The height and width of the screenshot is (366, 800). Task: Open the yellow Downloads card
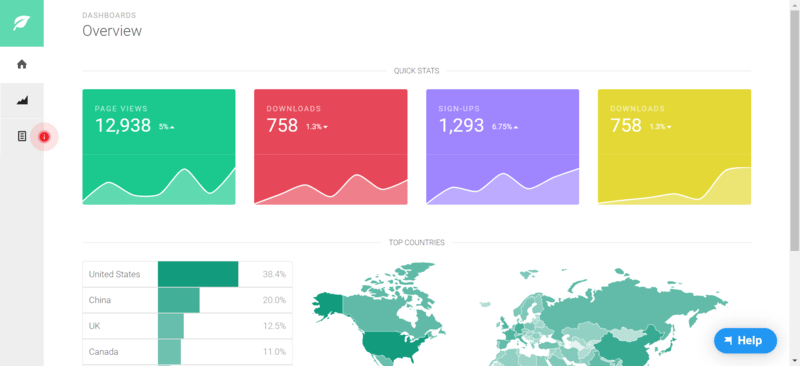(674, 147)
